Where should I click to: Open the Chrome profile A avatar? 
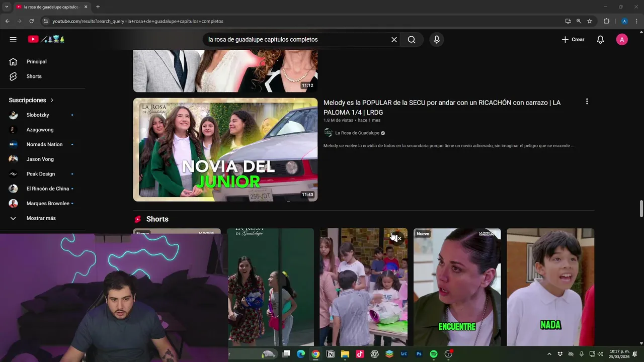coord(624,21)
